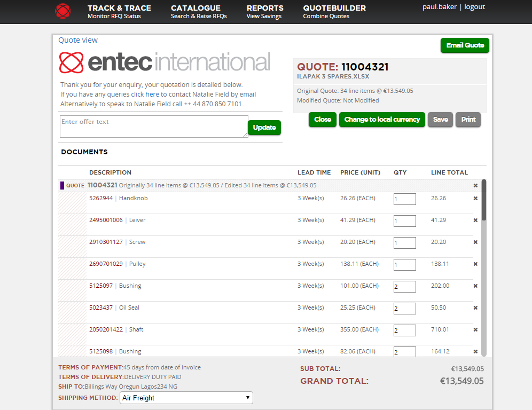Click the Documents section heading
The image size is (532, 410).
click(x=84, y=152)
